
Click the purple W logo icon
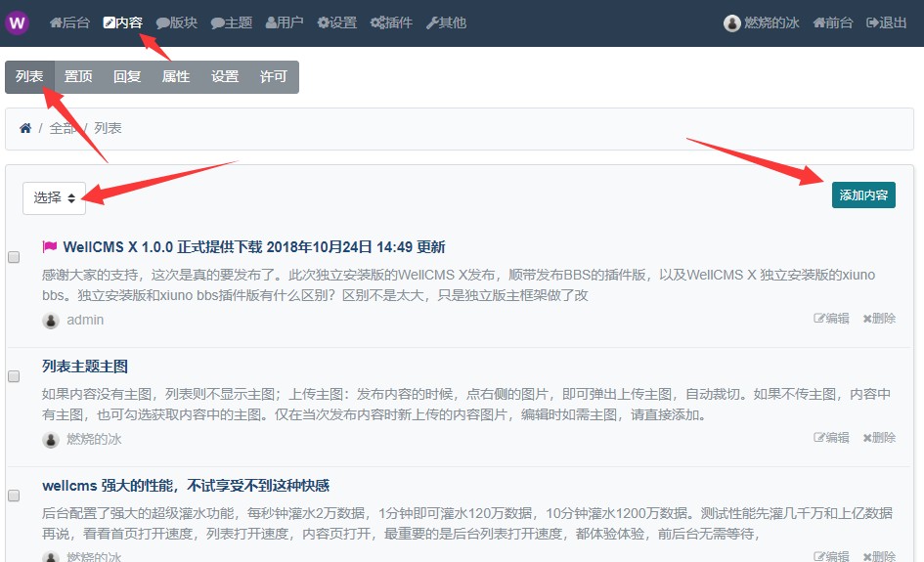(x=17, y=23)
